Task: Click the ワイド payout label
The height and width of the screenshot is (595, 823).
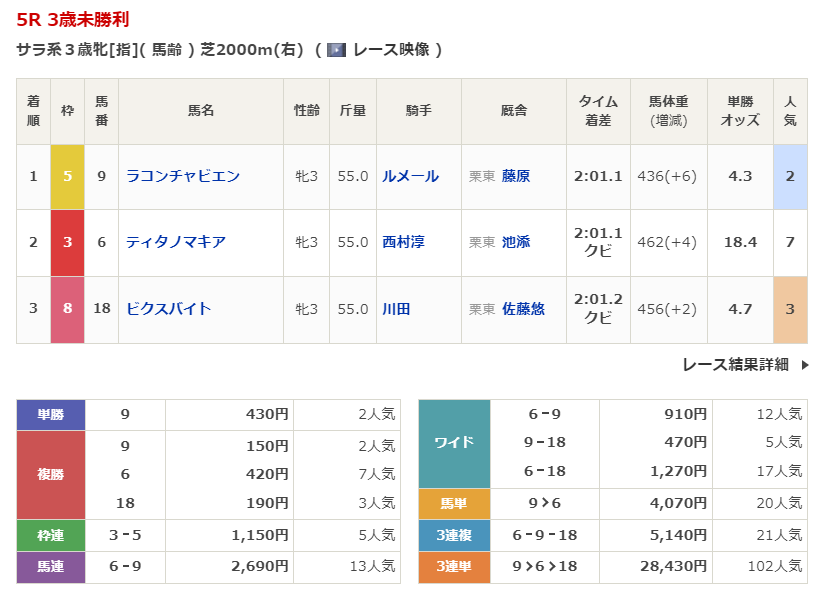Action: [x=454, y=443]
